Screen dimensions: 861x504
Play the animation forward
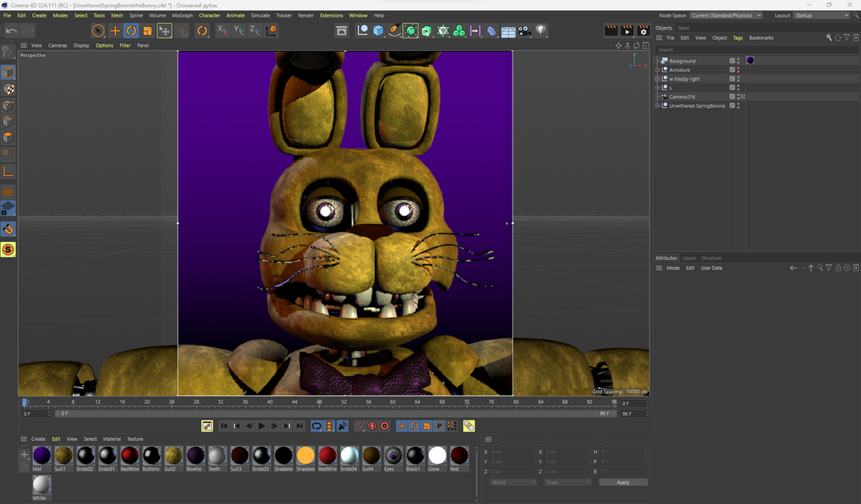coord(262,426)
